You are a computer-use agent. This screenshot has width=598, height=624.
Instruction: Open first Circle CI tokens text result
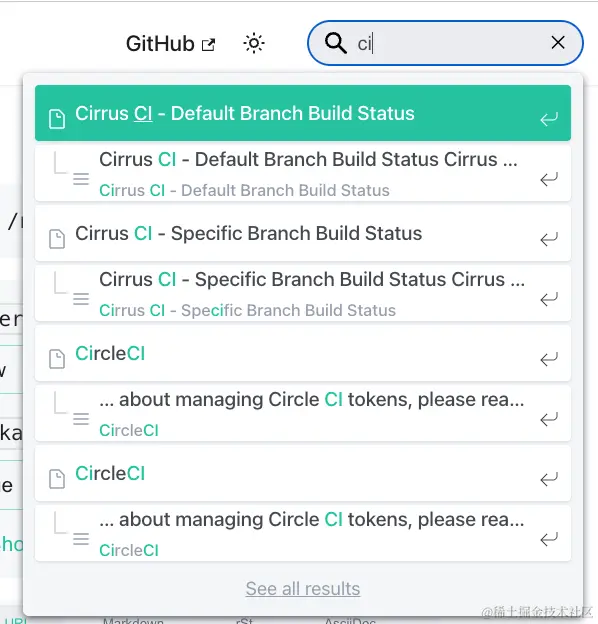303,413
